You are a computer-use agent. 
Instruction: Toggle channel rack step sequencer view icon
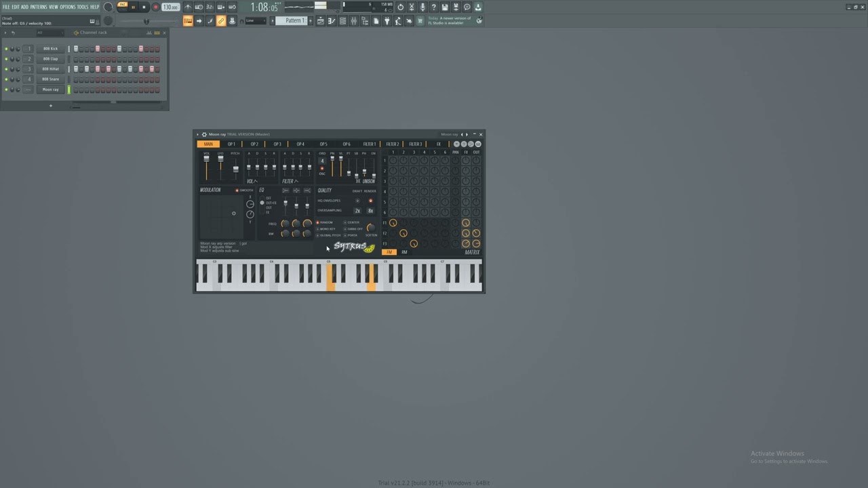point(157,33)
